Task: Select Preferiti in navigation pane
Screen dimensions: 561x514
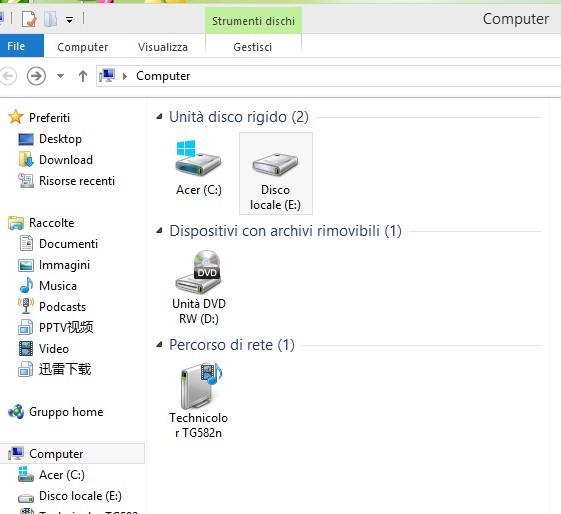Action: point(49,117)
